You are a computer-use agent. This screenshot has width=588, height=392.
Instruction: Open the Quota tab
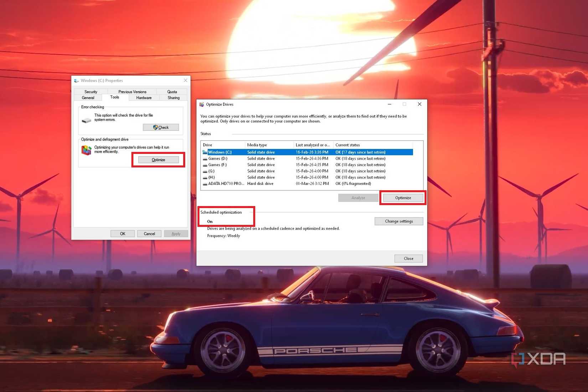172,92
